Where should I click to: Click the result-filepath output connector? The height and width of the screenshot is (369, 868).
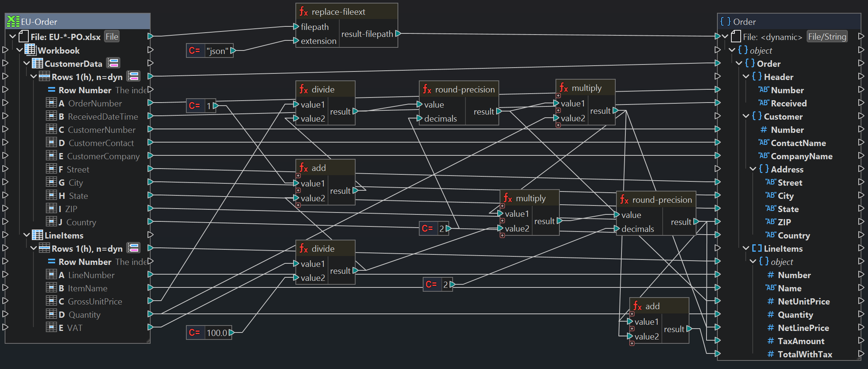click(x=398, y=34)
